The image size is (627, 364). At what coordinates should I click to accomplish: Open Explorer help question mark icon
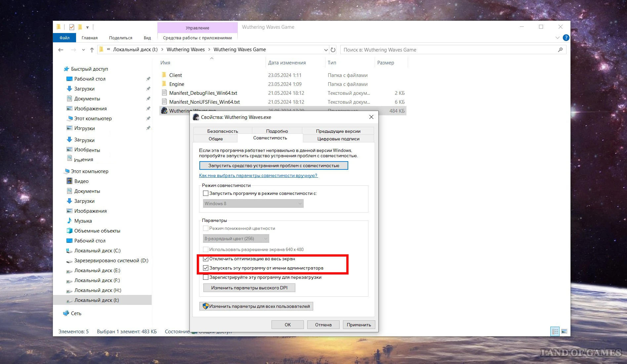coord(566,38)
